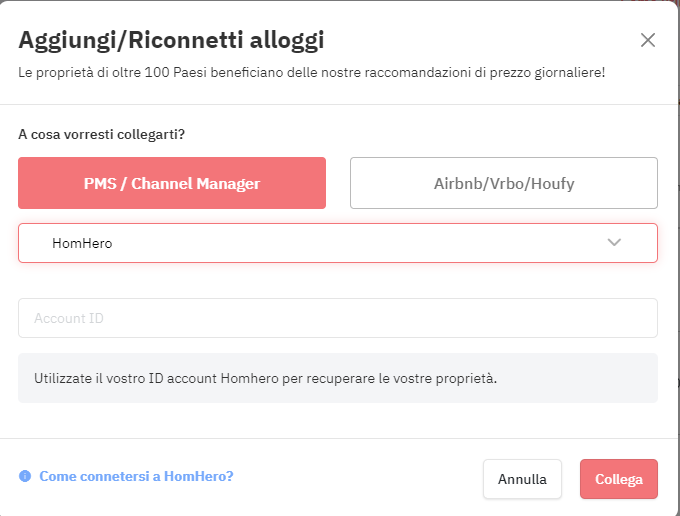Cancel with the Annulla button
680x516 pixels.
pos(522,479)
